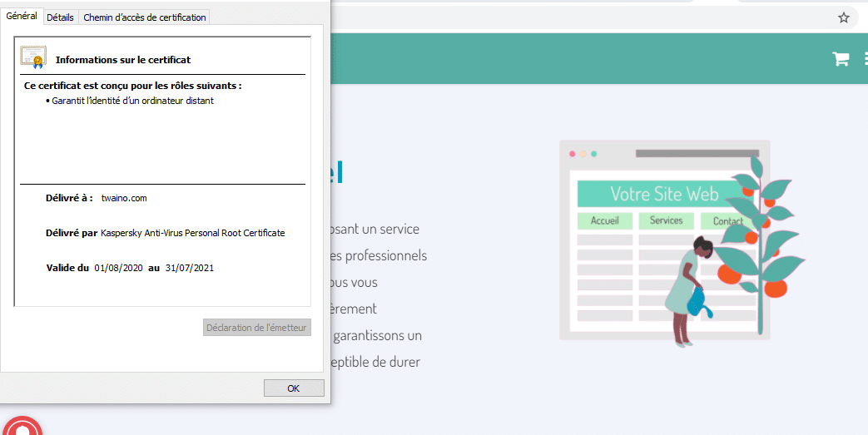Screen dimensions: 868x435
Task: Click the red round chat icon
Action: [22, 426]
